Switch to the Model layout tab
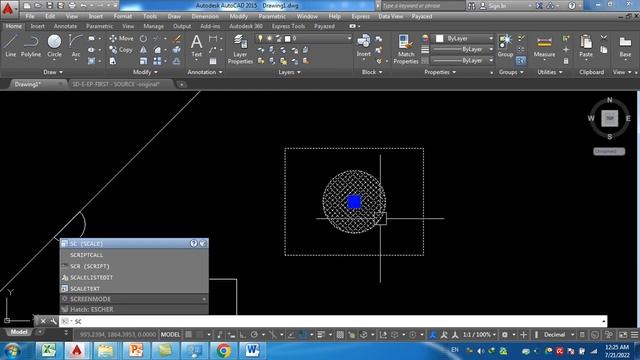 (19, 332)
